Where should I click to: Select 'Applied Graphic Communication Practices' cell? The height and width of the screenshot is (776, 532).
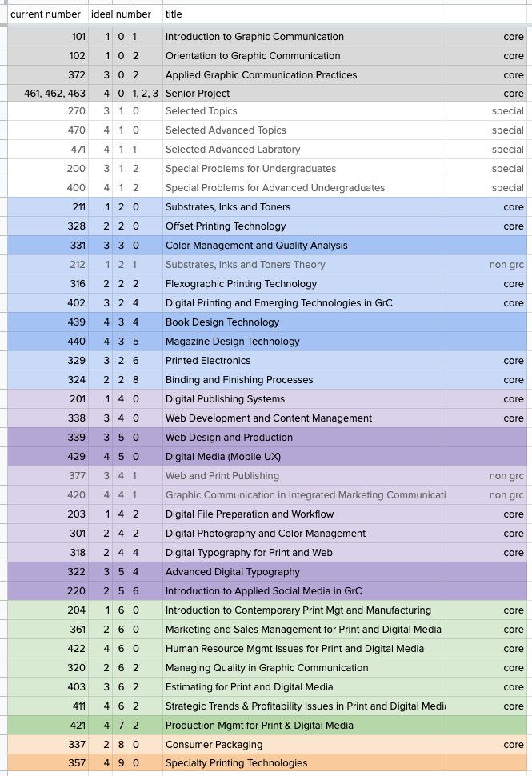(x=304, y=75)
